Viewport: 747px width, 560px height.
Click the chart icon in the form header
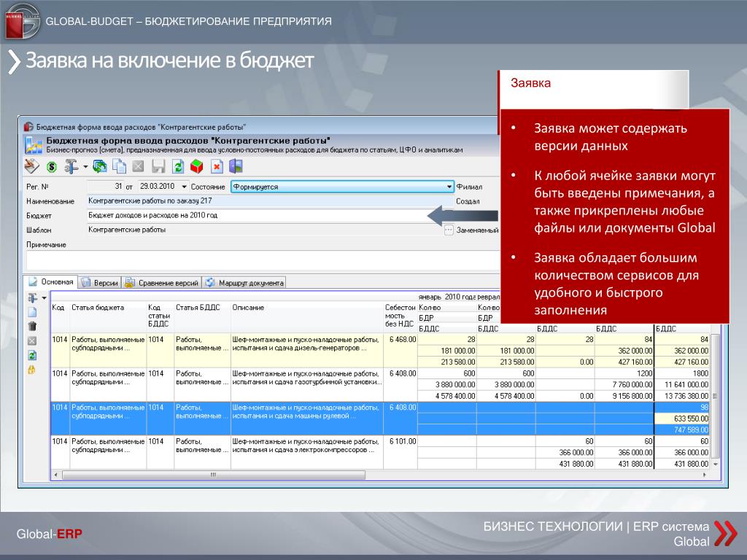[34, 145]
